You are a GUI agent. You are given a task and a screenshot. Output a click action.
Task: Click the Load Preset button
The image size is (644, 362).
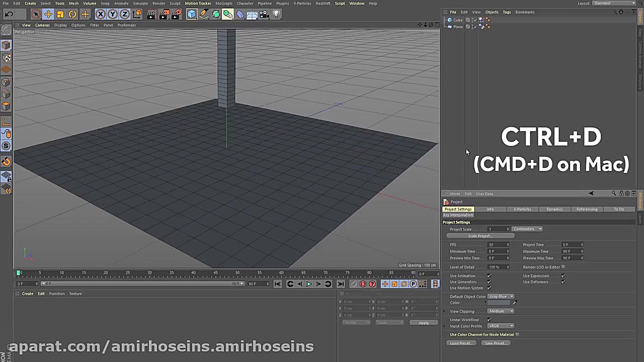460,343
